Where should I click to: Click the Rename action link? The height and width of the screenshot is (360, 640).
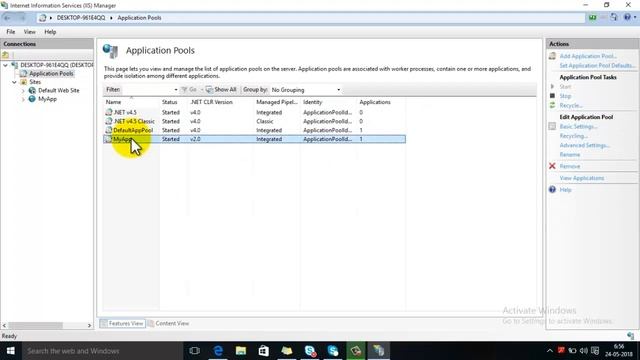[570, 155]
